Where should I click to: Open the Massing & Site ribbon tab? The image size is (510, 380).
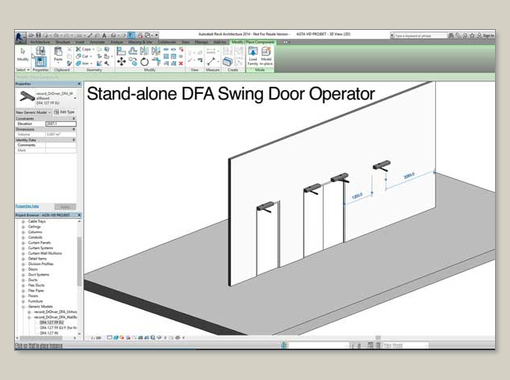tap(140, 42)
